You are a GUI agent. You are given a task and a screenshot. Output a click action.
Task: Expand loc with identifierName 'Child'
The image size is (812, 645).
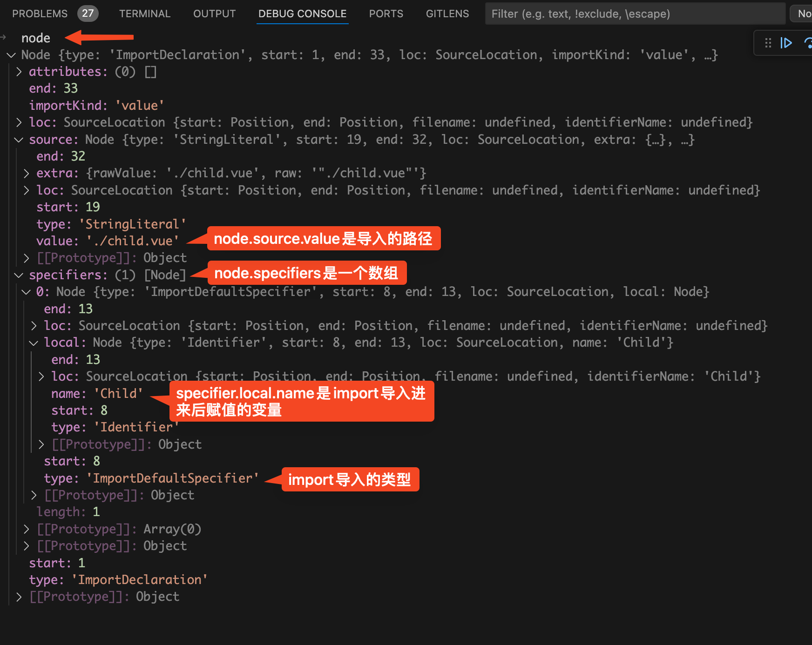point(41,376)
